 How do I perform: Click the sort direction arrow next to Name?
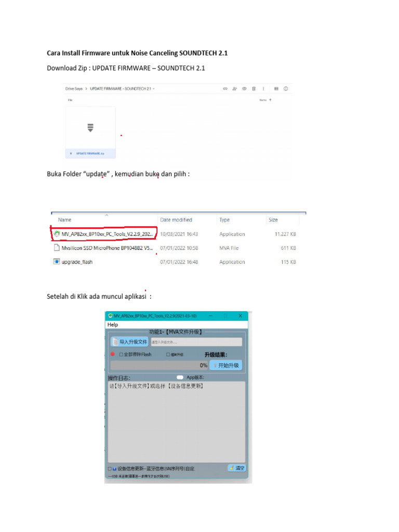(x=270, y=100)
